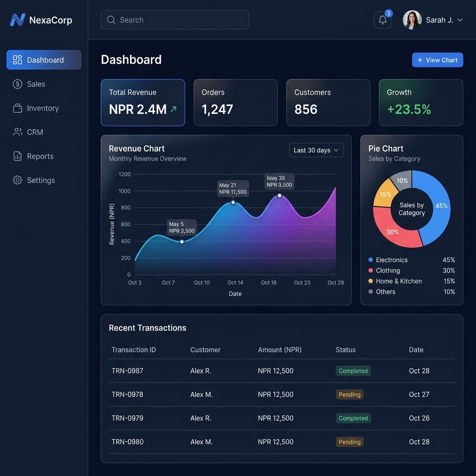Click the Sales dollar coin icon

pos(17,84)
